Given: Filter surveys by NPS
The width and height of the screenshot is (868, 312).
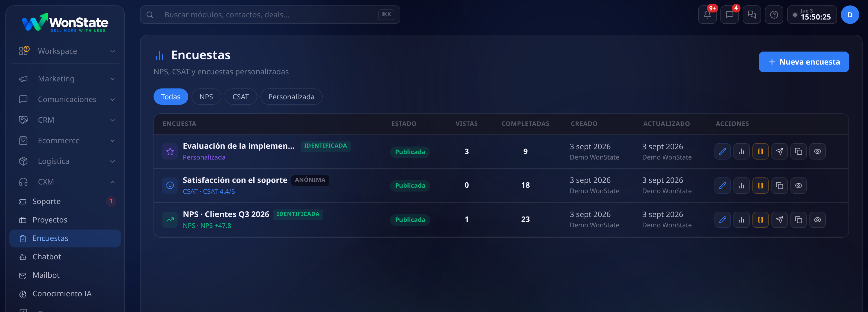Looking at the screenshot, I should pos(206,97).
